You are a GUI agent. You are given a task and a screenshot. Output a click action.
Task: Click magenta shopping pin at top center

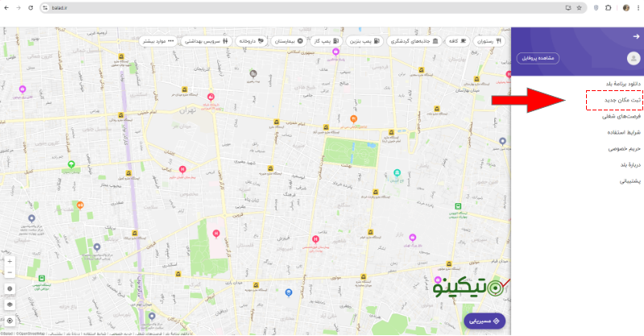pos(336,52)
